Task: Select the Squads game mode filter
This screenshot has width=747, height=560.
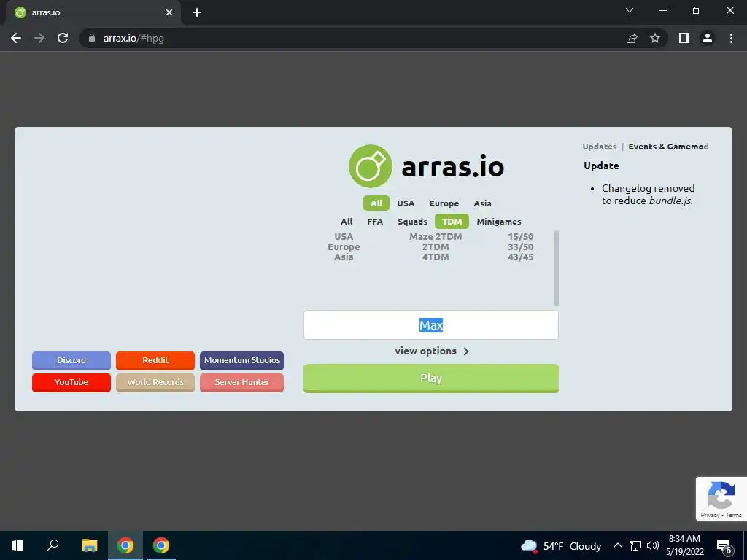Action: [x=413, y=222]
